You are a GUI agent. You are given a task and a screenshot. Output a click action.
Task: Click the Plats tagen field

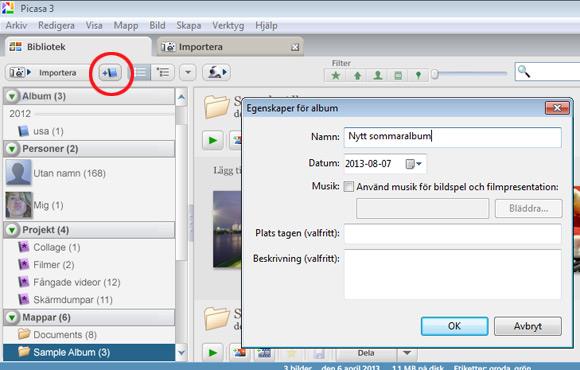[452, 233]
